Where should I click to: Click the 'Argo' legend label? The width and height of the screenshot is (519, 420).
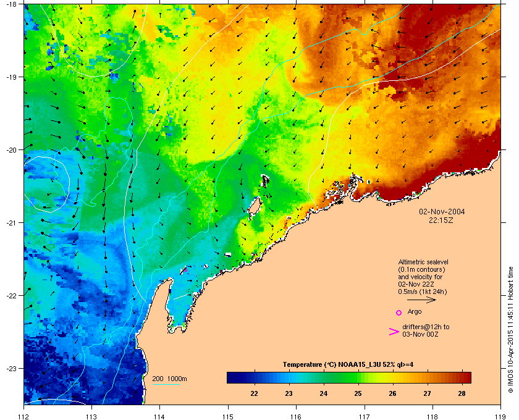(415, 311)
